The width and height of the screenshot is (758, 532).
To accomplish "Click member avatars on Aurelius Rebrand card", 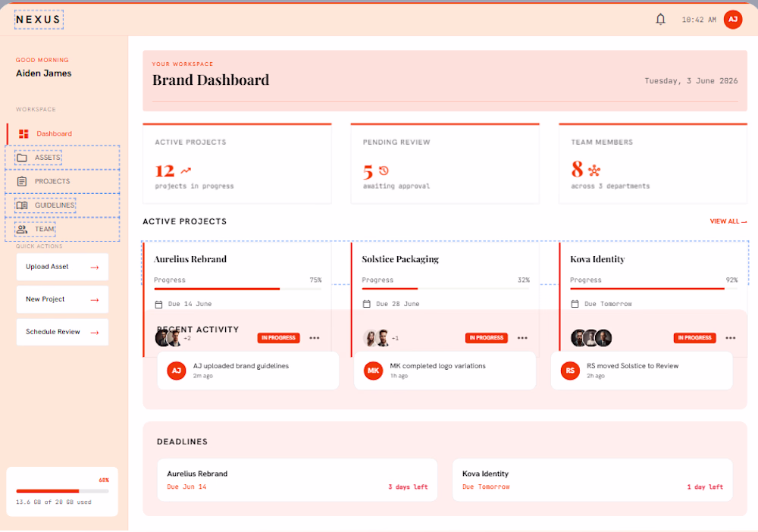I will tap(169, 338).
